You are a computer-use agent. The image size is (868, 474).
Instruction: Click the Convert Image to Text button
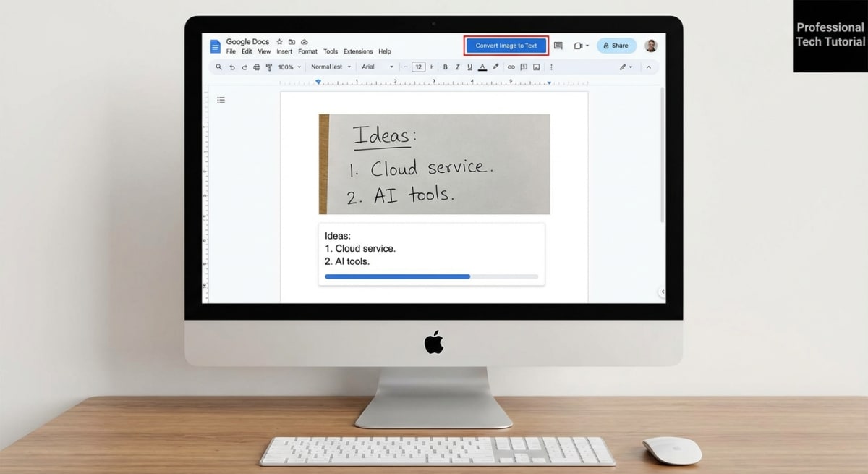coord(506,46)
